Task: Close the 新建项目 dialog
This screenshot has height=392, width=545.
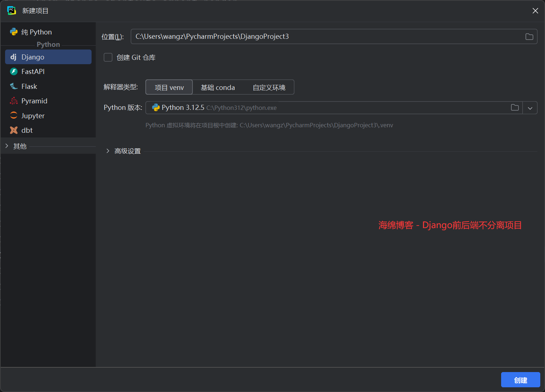Action: (535, 11)
